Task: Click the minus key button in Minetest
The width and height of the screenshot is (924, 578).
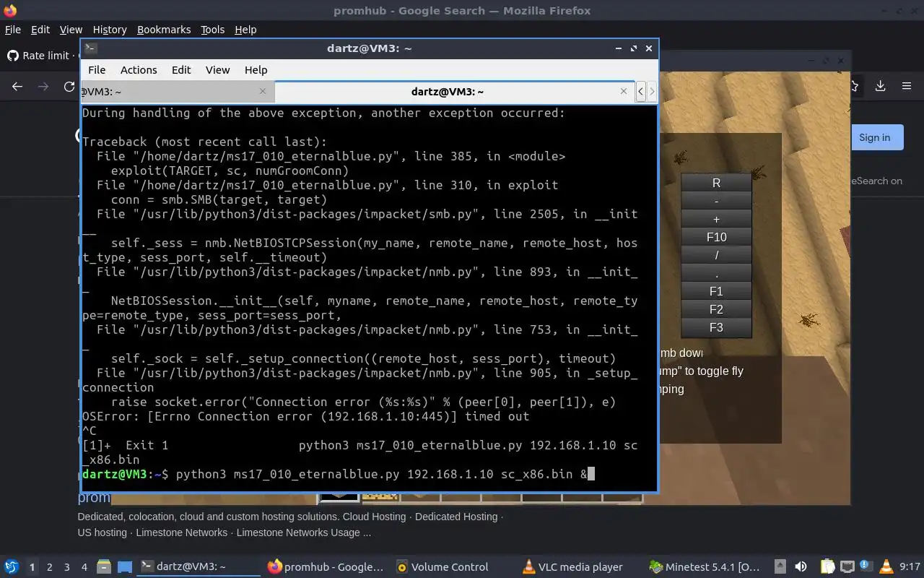Action: click(x=716, y=201)
